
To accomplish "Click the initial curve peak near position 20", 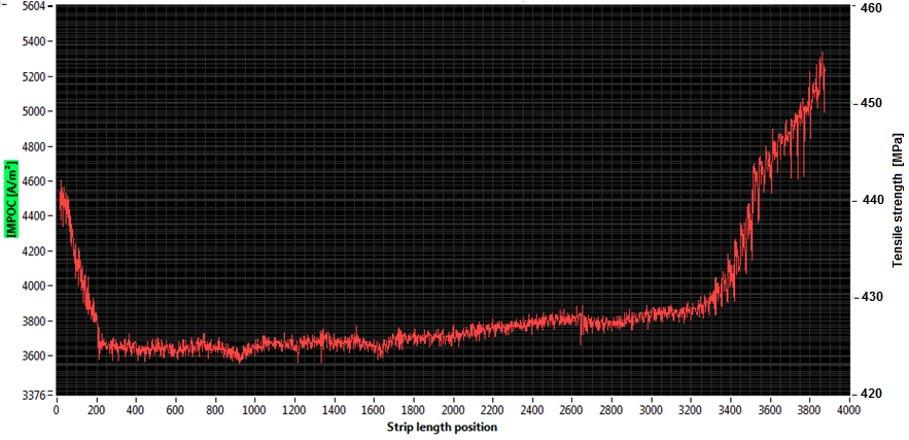I will point(61,183).
